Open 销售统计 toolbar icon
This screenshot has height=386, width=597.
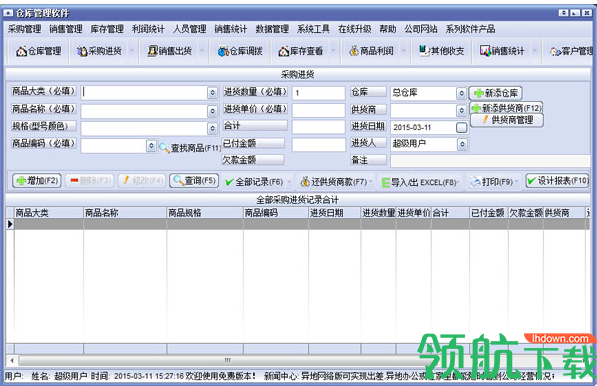pos(502,51)
